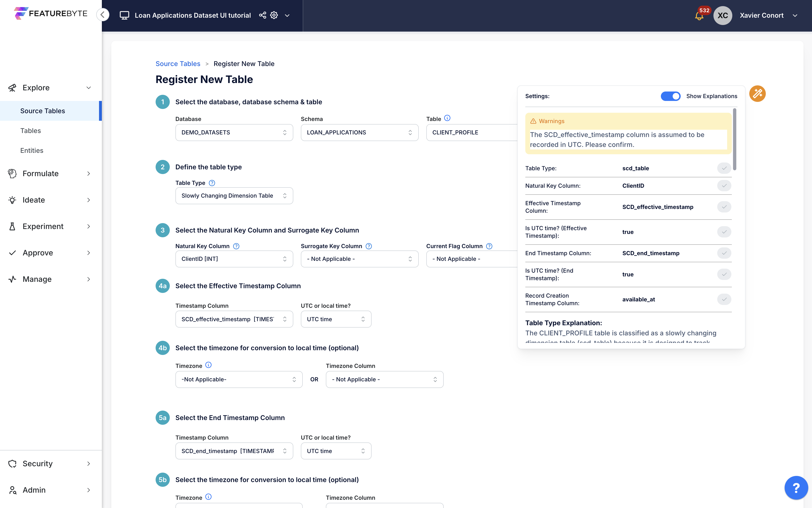This screenshot has width=812, height=508.
Task: Click the Source Tables breadcrumb link
Action: [178, 64]
